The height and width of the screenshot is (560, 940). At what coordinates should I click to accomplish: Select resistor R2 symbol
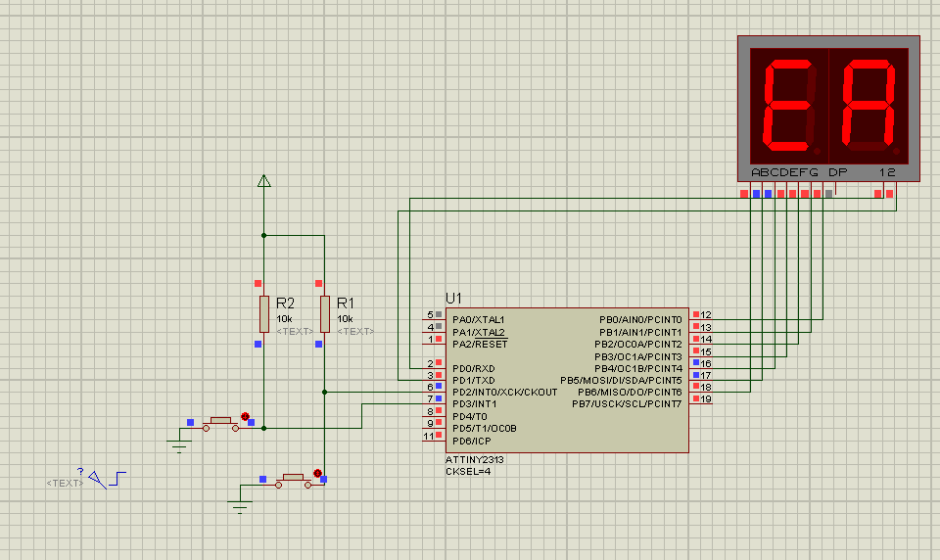(x=263, y=314)
